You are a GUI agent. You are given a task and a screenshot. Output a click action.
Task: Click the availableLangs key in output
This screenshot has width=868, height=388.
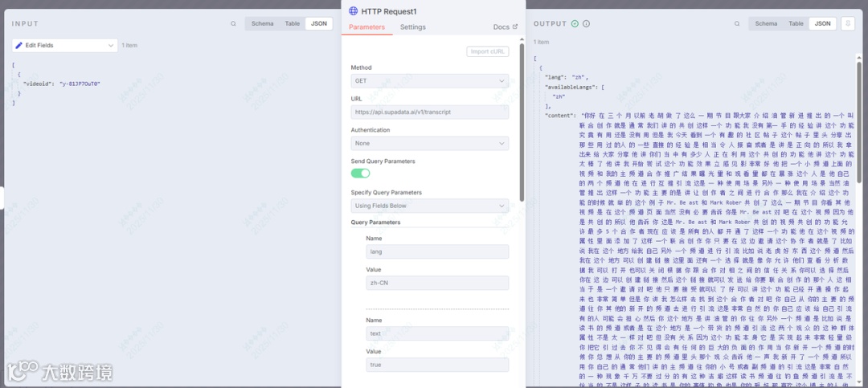tap(572, 87)
